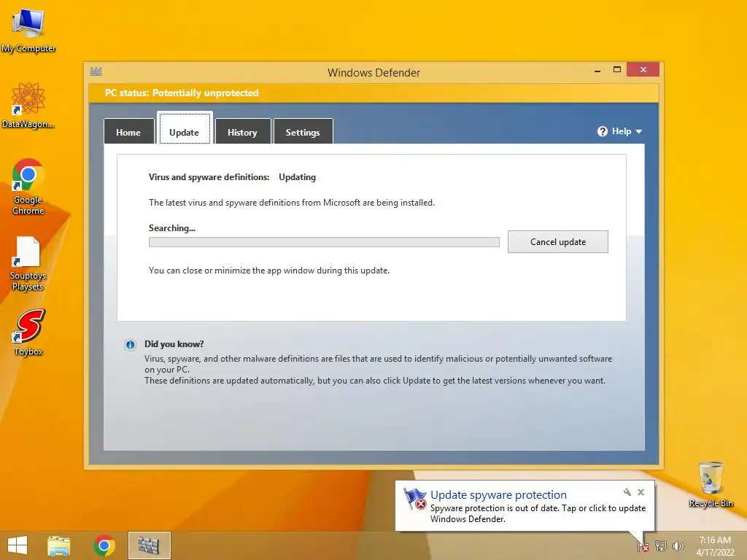Dismiss the Update spyware protection notification

click(640, 492)
